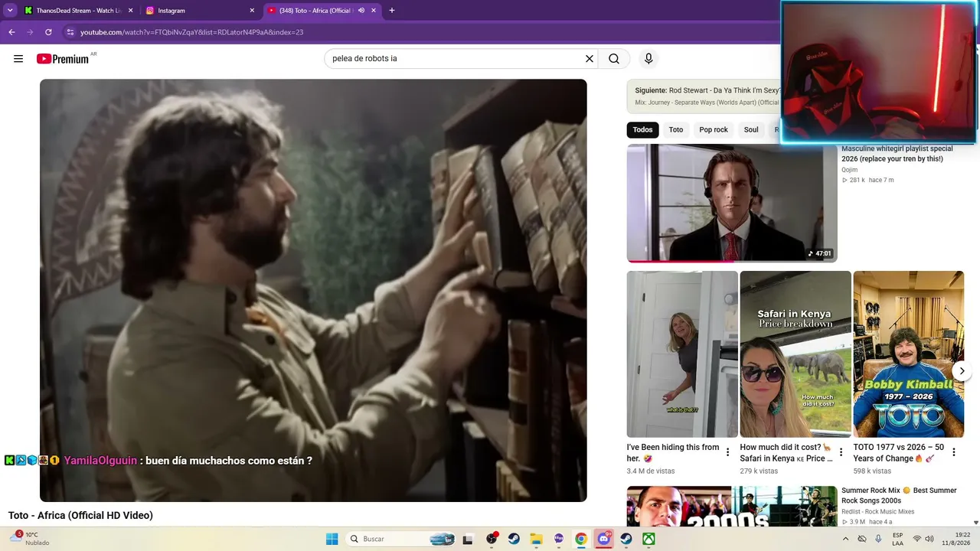Image resolution: width=980 pixels, height=551 pixels.
Task: Open 'I've Been hiding this from her' short title
Action: [673, 452]
